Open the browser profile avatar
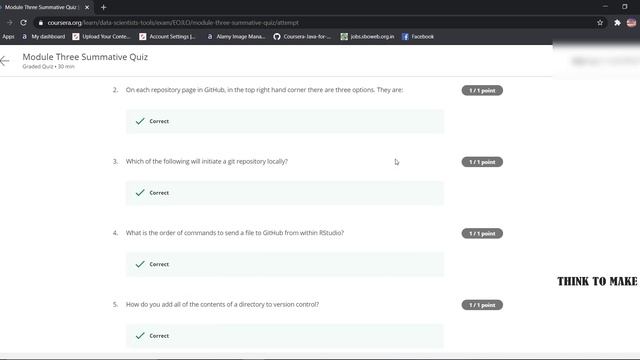 (631, 23)
